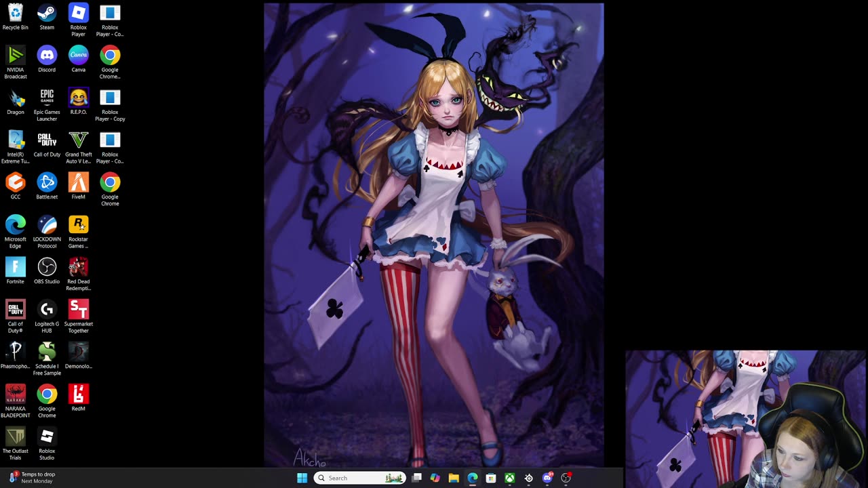Select Google Chrome shortcut next to Canva

click(110, 62)
